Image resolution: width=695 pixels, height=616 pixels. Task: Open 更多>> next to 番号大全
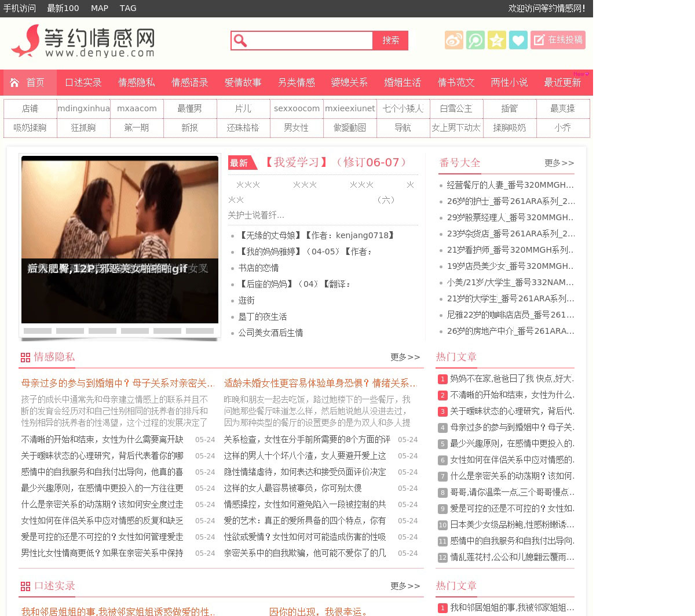(x=559, y=163)
